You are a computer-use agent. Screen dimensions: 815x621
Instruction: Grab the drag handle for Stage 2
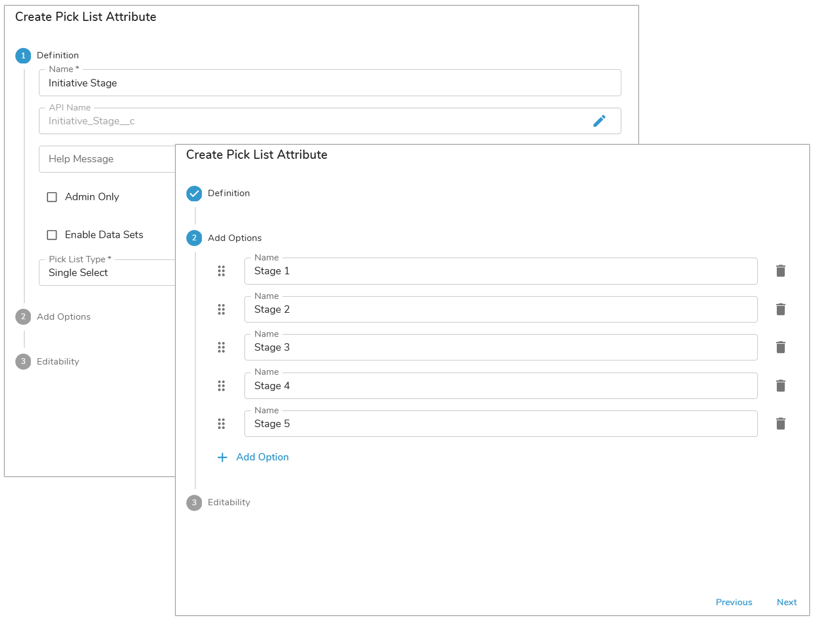[x=222, y=309]
